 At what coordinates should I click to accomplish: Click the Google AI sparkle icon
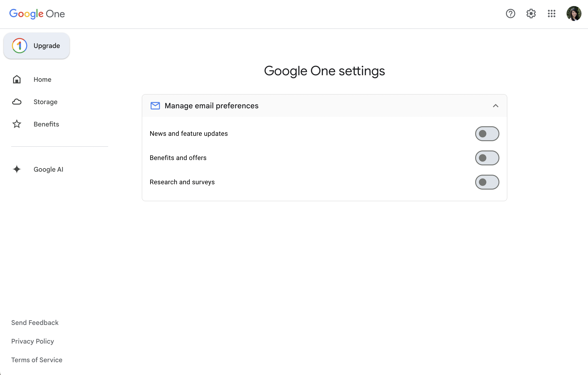click(17, 169)
